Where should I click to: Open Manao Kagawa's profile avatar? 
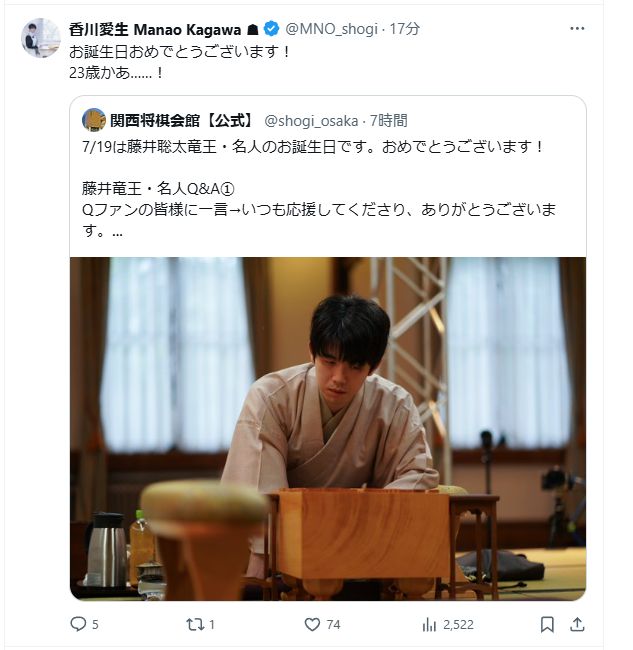coord(41,38)
